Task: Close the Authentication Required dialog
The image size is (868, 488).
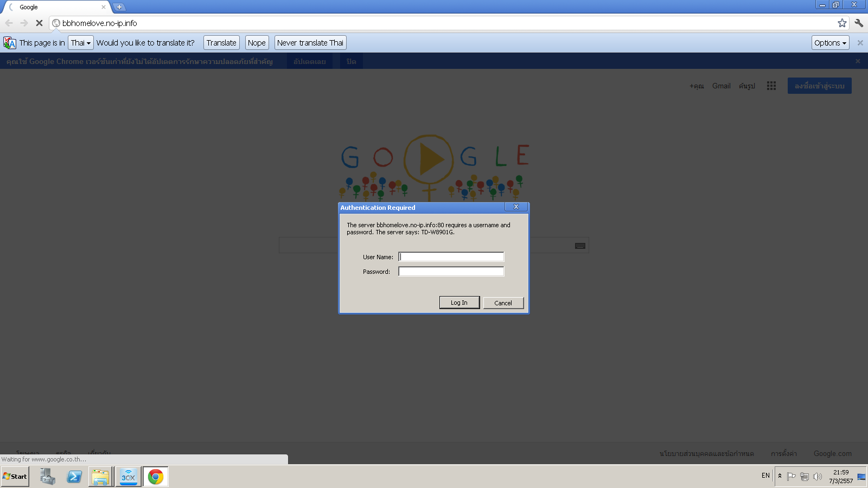Action: tap(516, 207)
